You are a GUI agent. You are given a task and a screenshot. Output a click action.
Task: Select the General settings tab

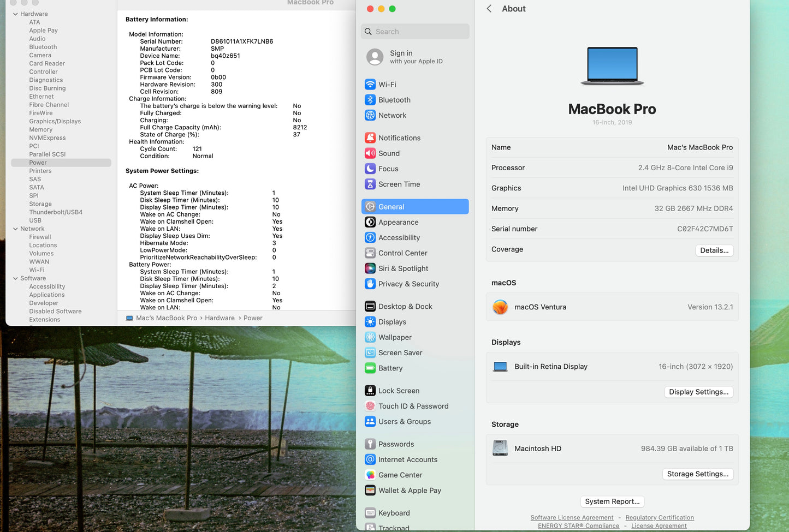point(391,206)
